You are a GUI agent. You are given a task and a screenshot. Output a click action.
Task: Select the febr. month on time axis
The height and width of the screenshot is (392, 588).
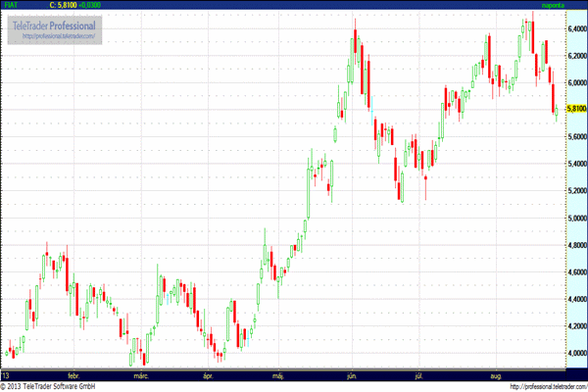click(x=73, y=374)
